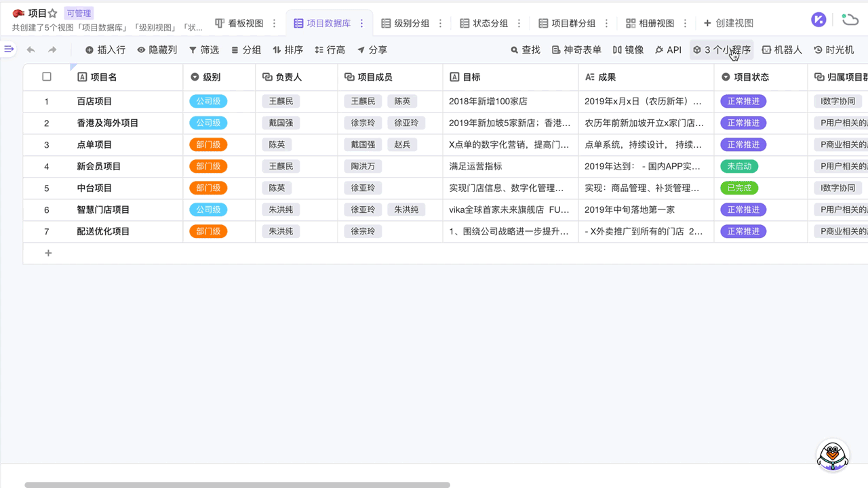
Task: Switch to the 状态分组 view tab
Action: pyautogui.click(x=484, y=24)
